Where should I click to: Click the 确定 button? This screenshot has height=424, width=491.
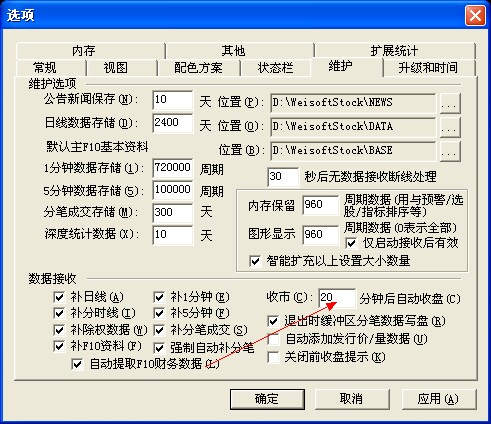tap(267, 399)
